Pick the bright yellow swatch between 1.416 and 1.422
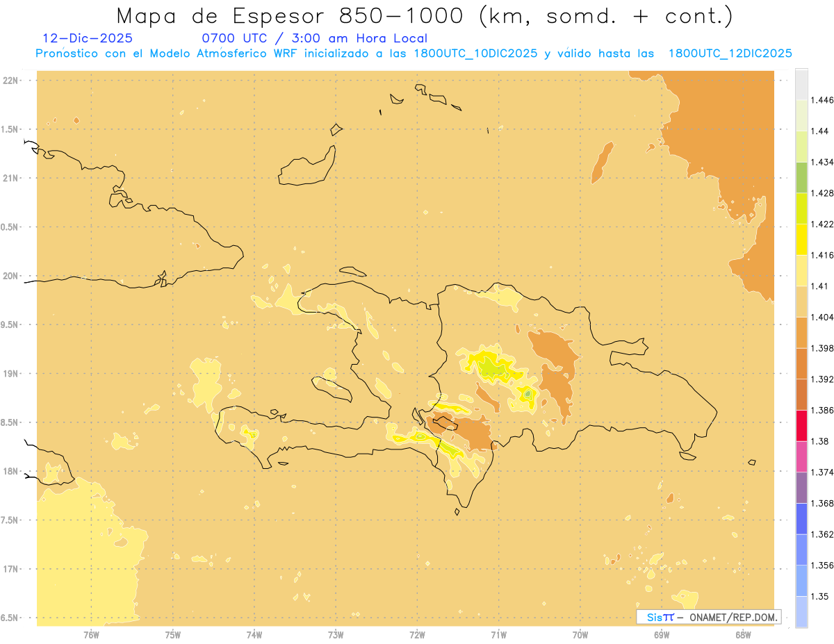 pos(801,239)
